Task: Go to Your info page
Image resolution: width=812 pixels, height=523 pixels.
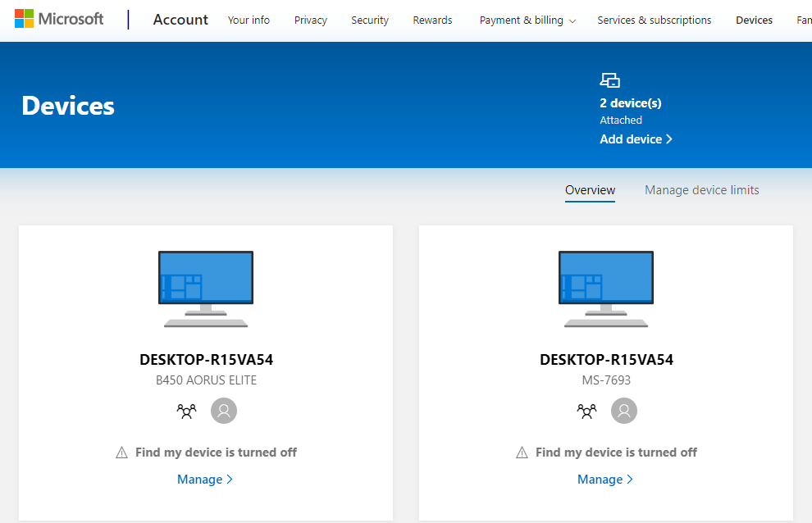Action: coord(249,20)
